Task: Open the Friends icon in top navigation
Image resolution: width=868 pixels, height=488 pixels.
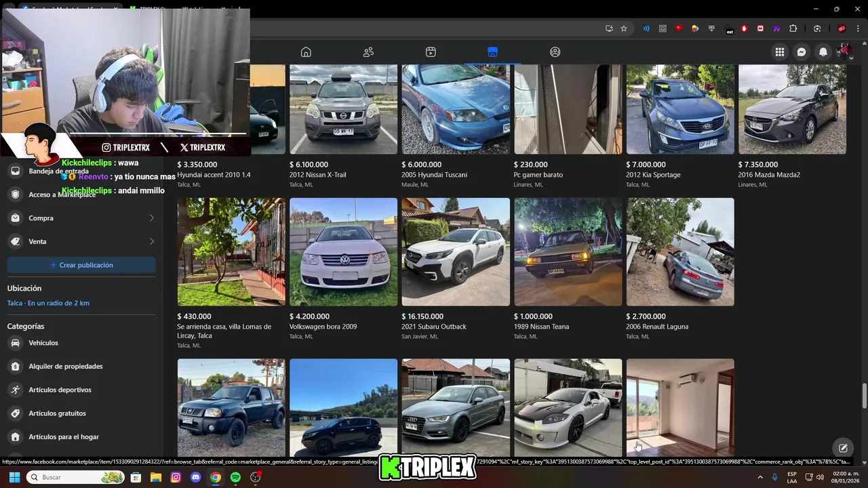Action: (x=368, y=52)
